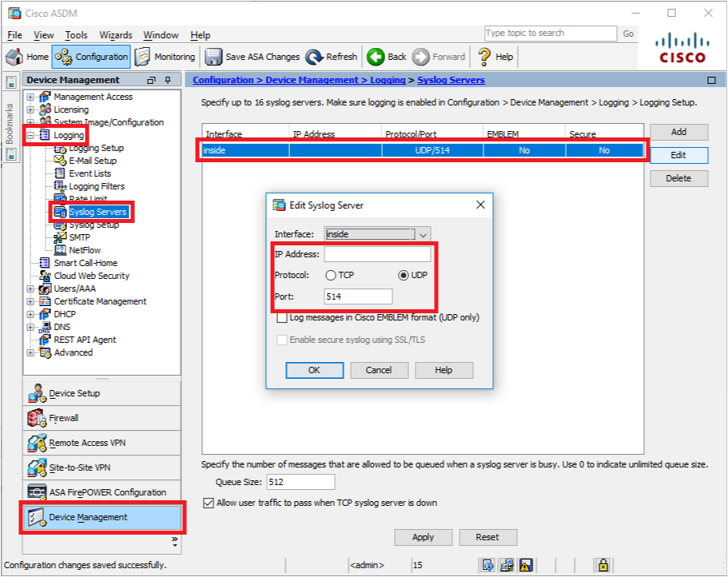The width and height of the screenshot is (728, 577).
Task: Expand the Certificate Management tree node
Action: [x=31, y=301]
